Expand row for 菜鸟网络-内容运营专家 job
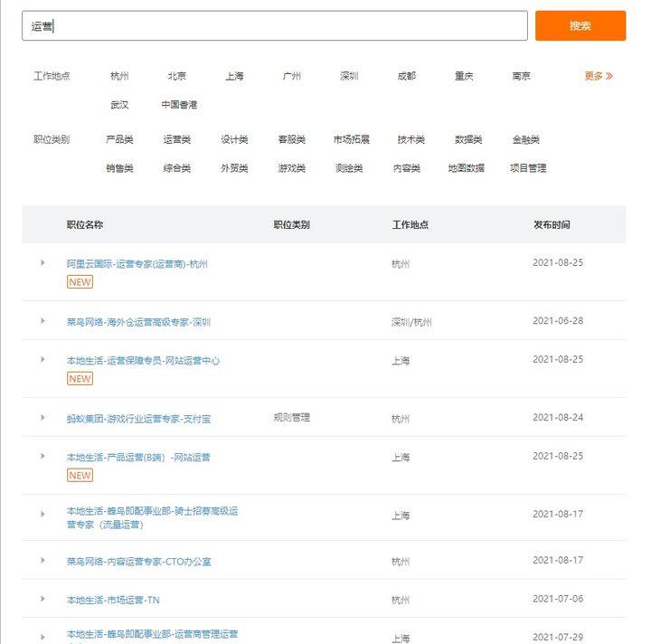Image resolution: width=651 pixels, height=644 pixels. point(42,561)
